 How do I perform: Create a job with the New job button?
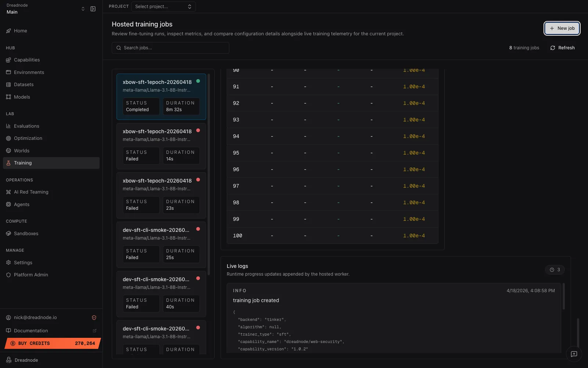pos(562,28)
